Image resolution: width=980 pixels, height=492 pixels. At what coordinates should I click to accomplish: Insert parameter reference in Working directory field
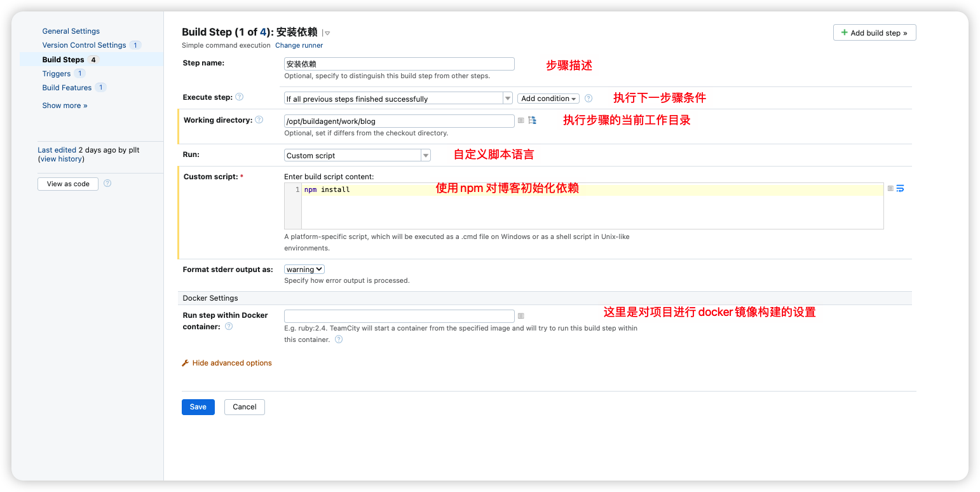[x=521, y=120]
